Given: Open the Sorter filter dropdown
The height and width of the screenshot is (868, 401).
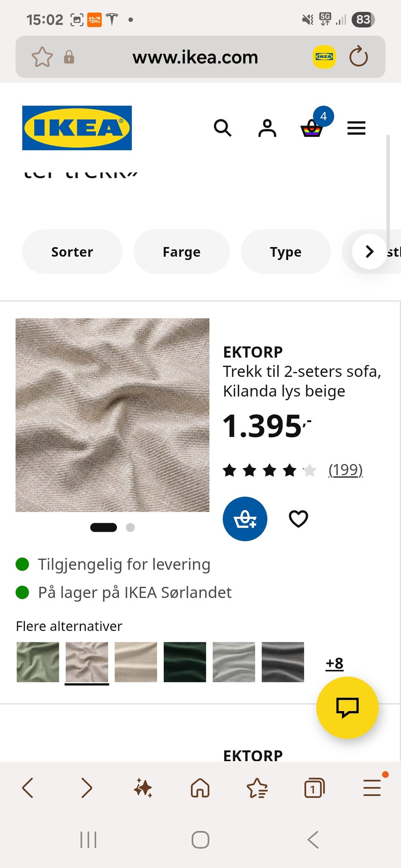Looking at the screenshot, I should point(72,252).
